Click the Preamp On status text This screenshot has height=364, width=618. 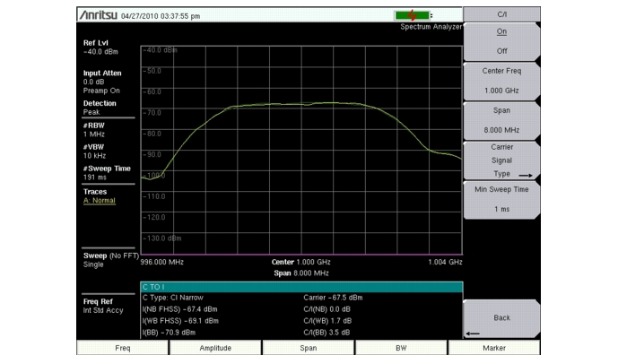point(101,91)
